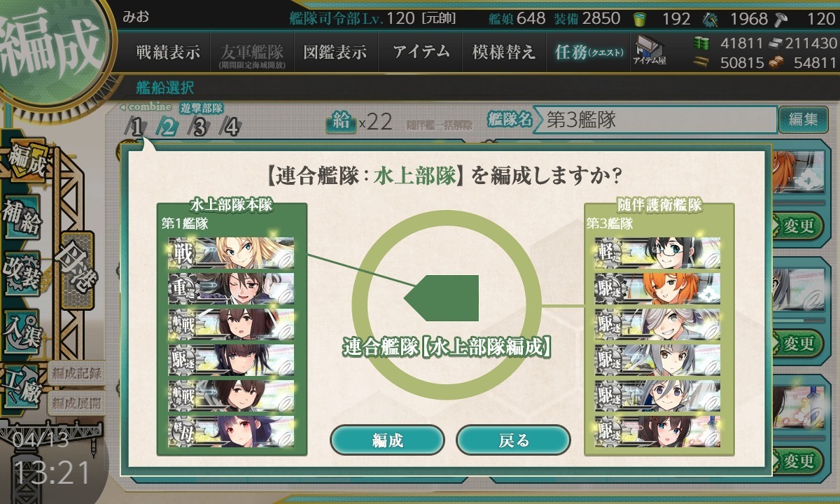The height and width of the screenshot is (504, 840).
Task: Click the 第3艦隊 fleet name field
Action: coord(656,119)
